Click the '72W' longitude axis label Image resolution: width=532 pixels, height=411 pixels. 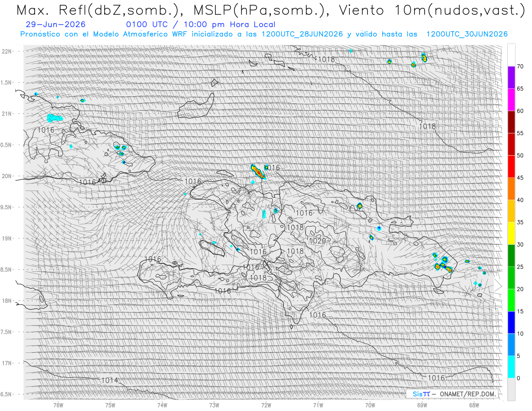coord(266,405)
